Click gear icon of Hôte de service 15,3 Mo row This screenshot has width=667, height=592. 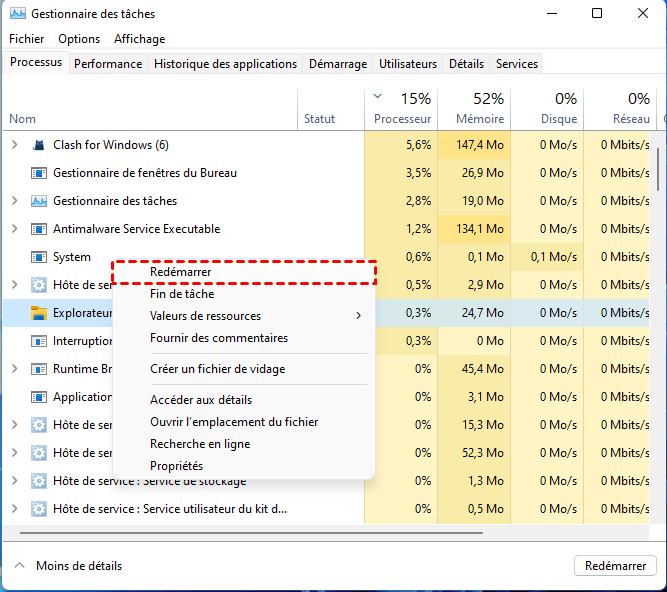pos(39,425)
